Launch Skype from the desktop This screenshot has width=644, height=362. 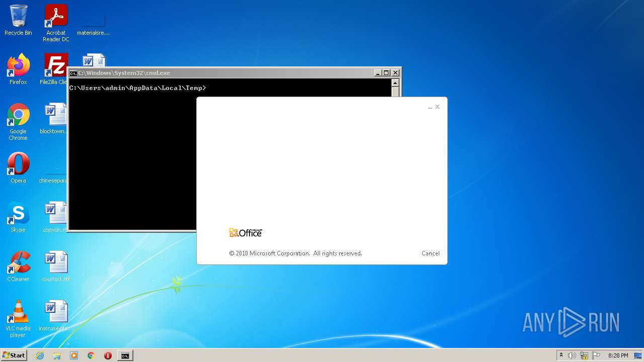[18, 217]
